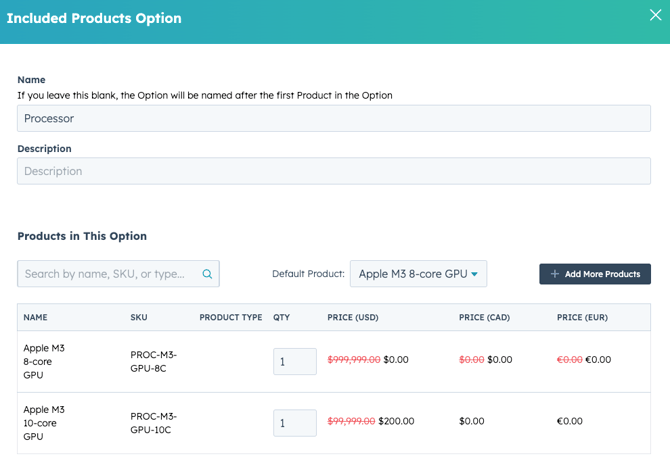This screenshot has width=670, height=469.
Task: Click the PRICE (USD) column header
Action: (353, 318)
